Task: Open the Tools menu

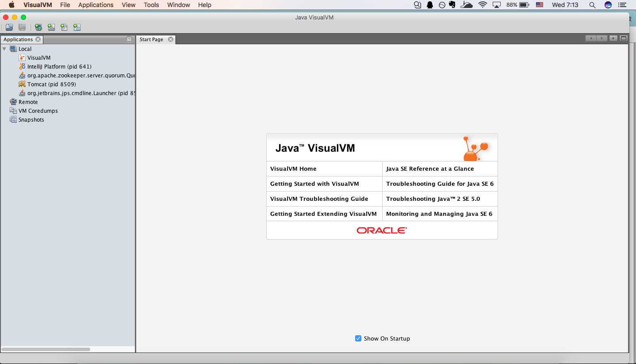Action: (151, 5)
